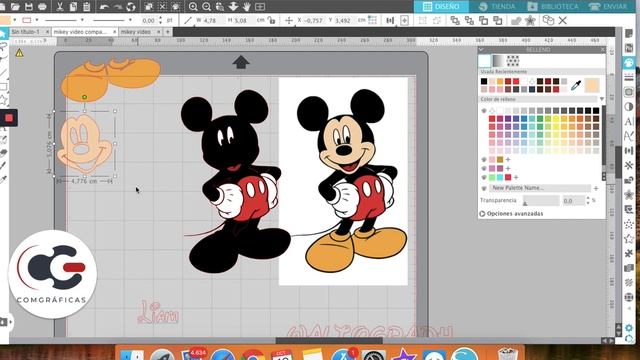Open the Image Effects half-circle icon
640x360 pixels.
[629, 107]
